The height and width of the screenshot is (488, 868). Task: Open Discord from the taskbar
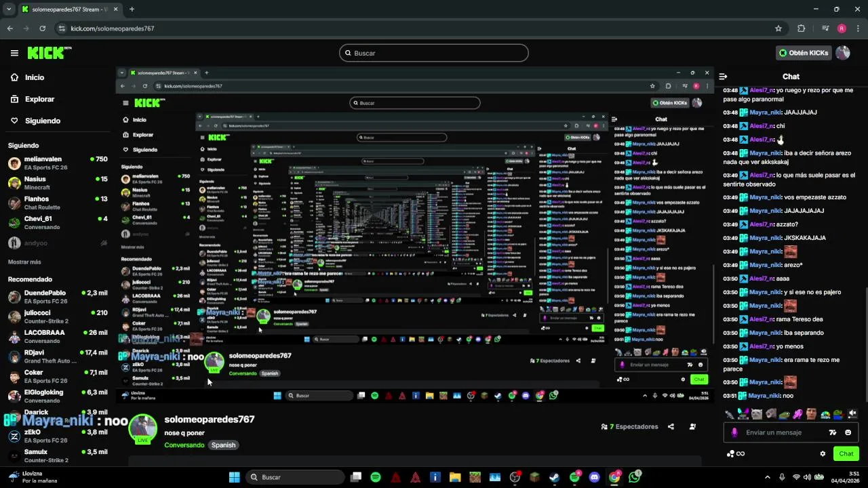click(595, 477)
